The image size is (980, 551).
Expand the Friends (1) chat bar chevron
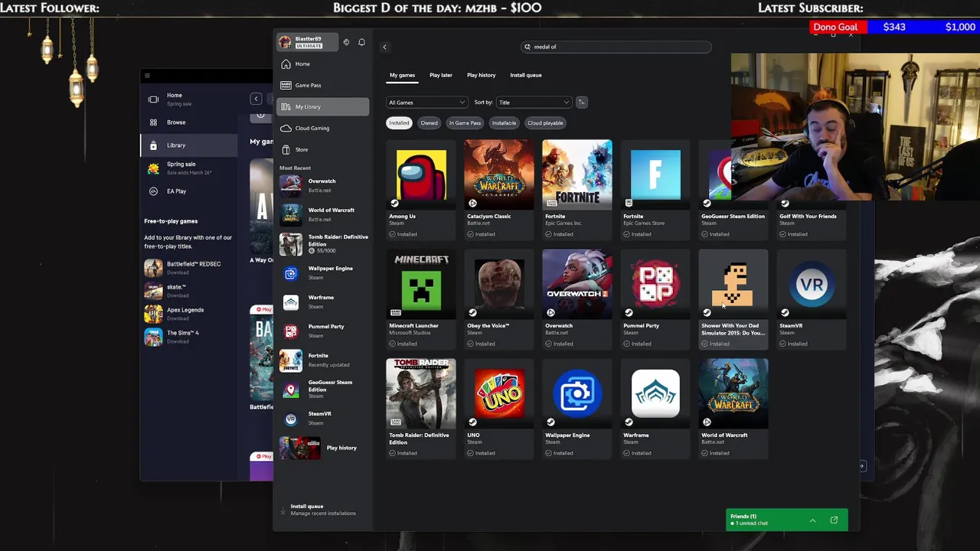click(812, 521)
